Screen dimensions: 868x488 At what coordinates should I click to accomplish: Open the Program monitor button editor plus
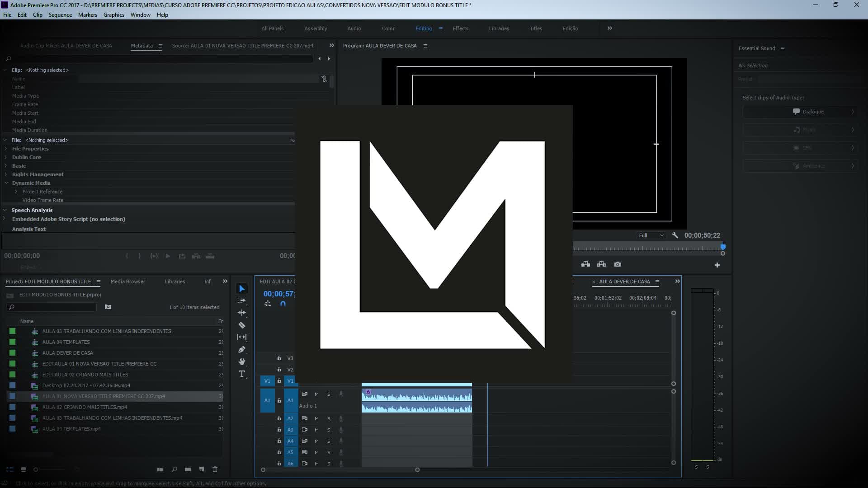[717, 265]
